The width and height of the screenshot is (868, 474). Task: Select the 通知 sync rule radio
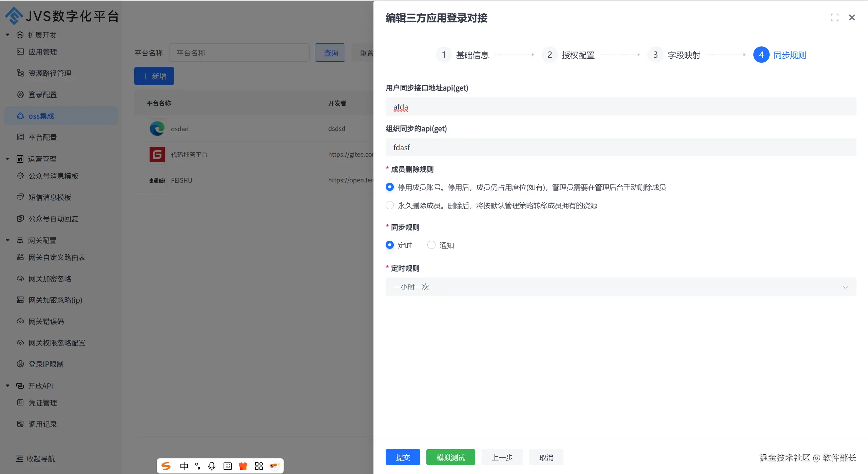[x=431, y=245]
